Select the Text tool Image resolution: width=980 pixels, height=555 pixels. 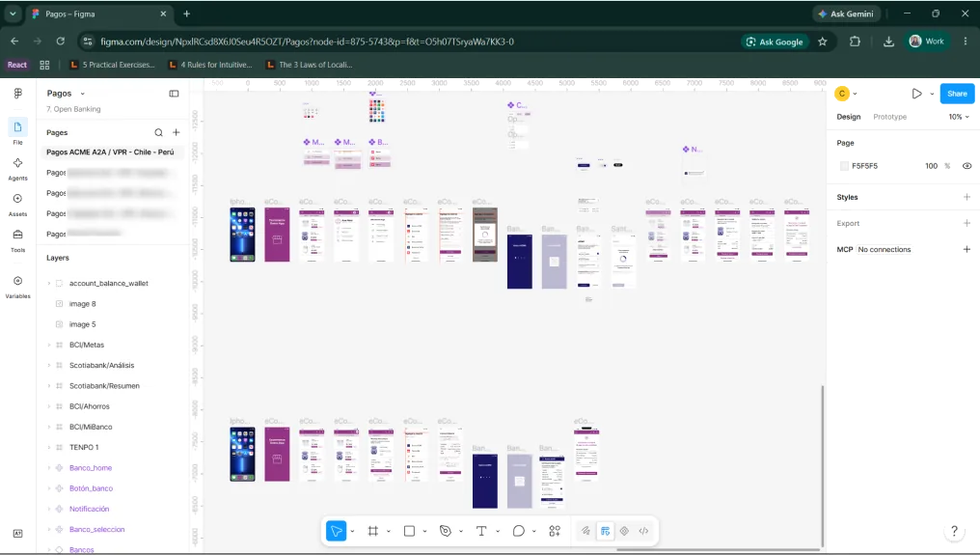pyautogui.click(x=481, y=531)
